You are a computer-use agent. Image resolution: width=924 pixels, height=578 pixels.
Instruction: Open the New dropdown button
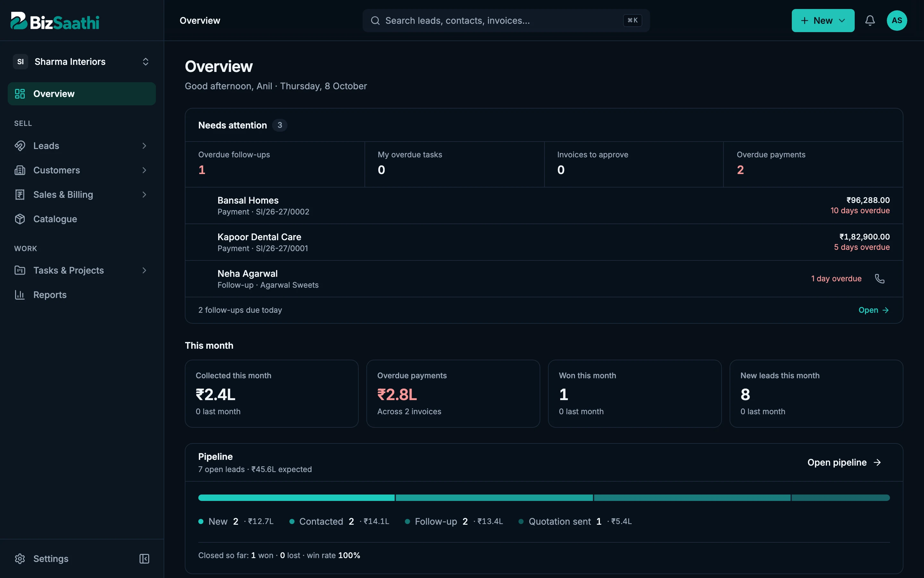tap(823, 21)
